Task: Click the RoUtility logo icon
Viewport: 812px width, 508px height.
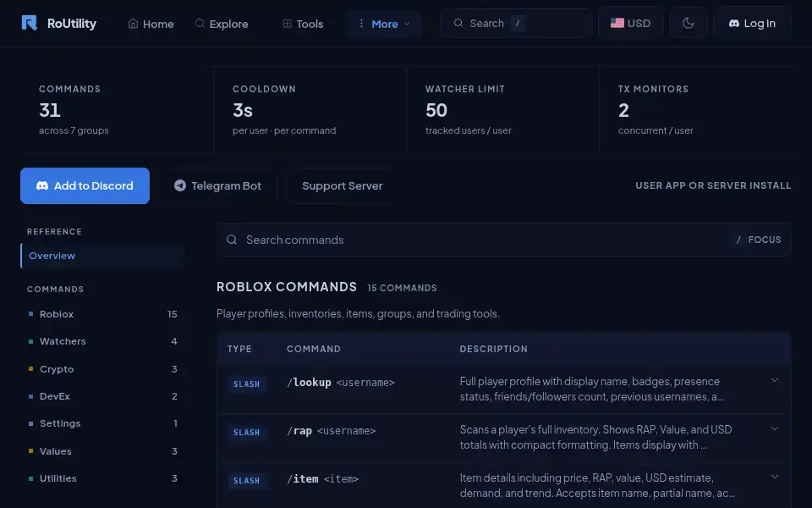Action: click(x=29, y=24)
